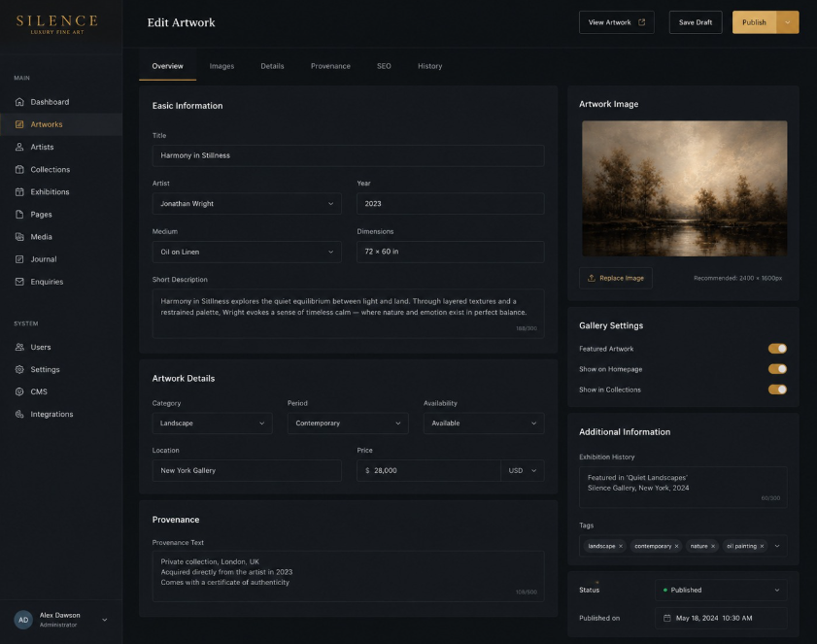Screen dimensions: 817x644
Task: Switch to the Images tab
Action: point(221,66)
